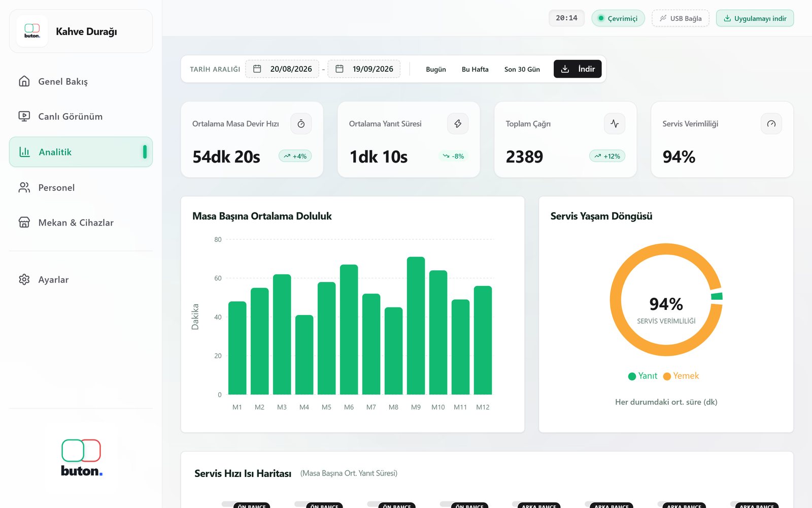Click the +12% trend badge
Viewport: 812px width, 508px height.
click(607, 156)
